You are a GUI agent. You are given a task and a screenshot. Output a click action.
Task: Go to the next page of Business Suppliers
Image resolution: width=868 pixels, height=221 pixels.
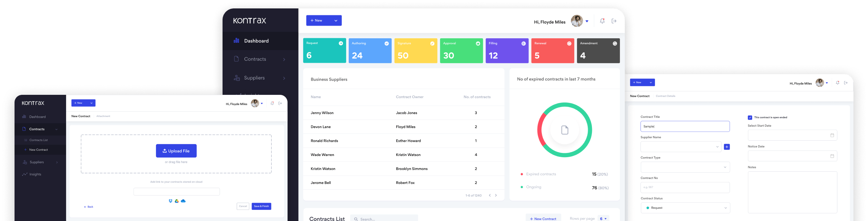(496, 195)
